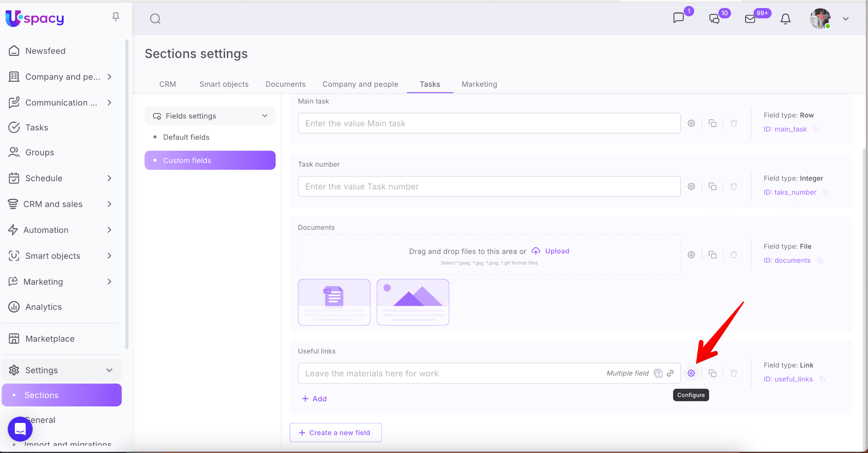
Task: Pin the sidebar using the pin icon
Action: click(x=115, y=17)
